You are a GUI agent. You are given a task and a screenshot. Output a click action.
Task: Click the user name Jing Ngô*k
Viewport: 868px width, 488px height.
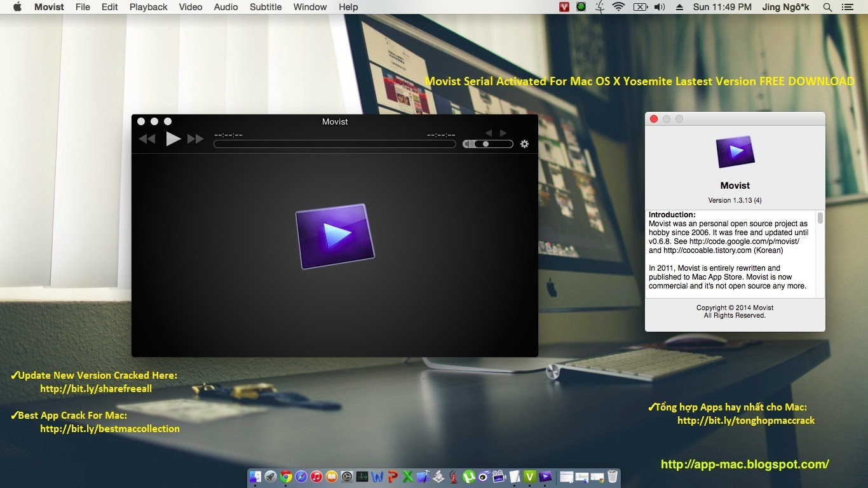pos(787,7)
